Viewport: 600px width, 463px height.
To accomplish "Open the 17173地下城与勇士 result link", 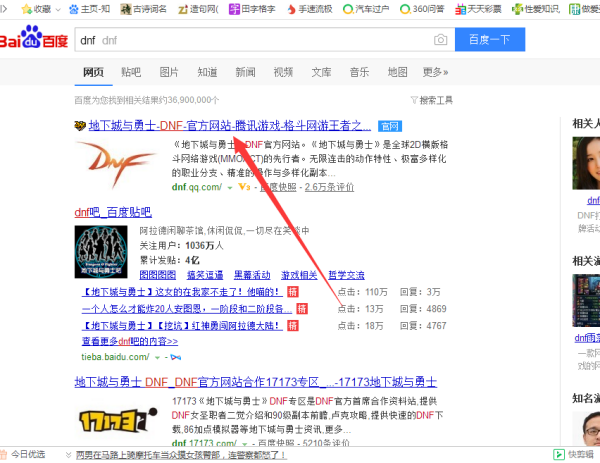I will pyautogui.click(x=256, y=382).
